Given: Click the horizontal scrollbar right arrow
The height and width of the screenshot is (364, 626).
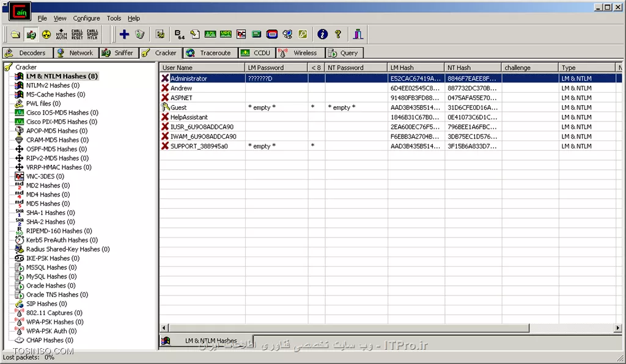Looking at the screenshot, I should (x=617, y=328).
